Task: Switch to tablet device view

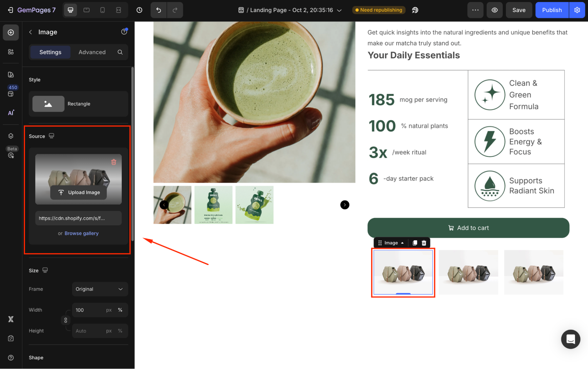Action: pos(86,10)
